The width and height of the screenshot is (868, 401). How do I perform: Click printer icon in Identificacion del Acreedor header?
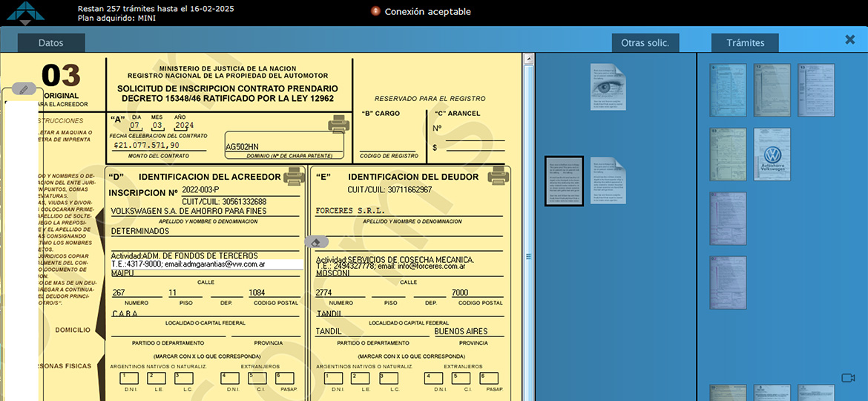[294, 176]
